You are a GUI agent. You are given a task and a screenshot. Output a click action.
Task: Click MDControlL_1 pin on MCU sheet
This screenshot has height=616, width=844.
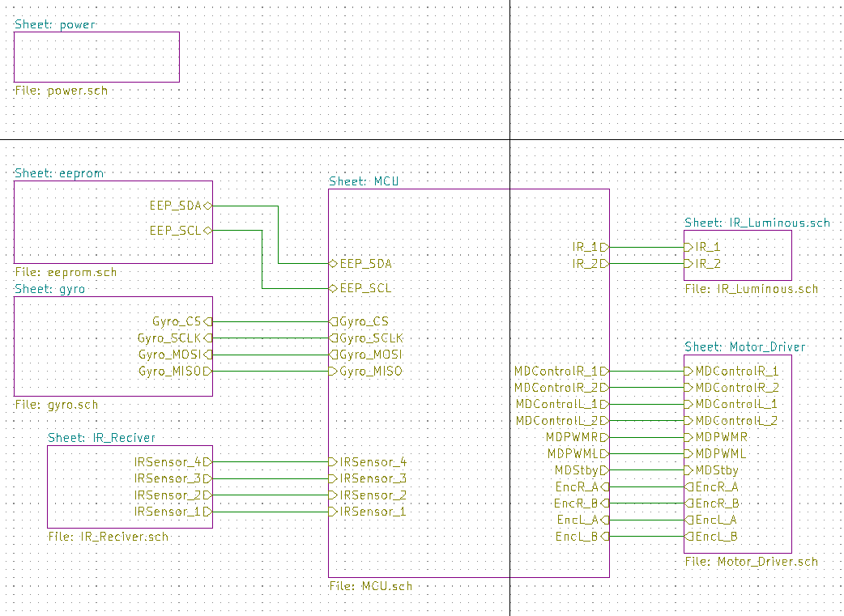click(x=557, y=404)
